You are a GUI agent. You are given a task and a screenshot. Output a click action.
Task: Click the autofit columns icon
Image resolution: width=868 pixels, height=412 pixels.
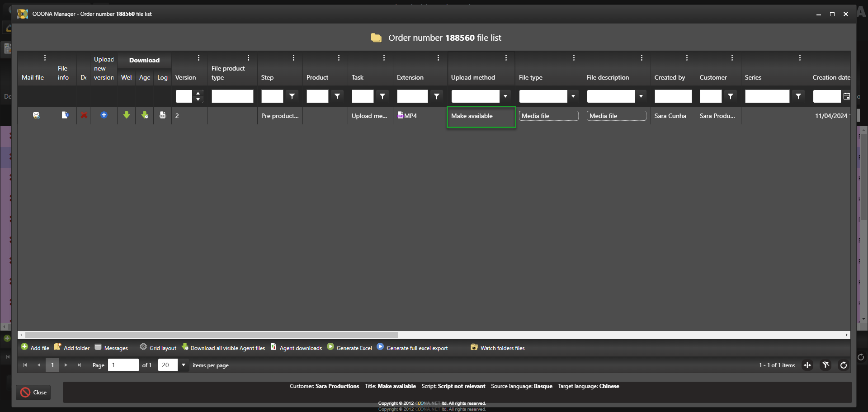pos(807,365)
